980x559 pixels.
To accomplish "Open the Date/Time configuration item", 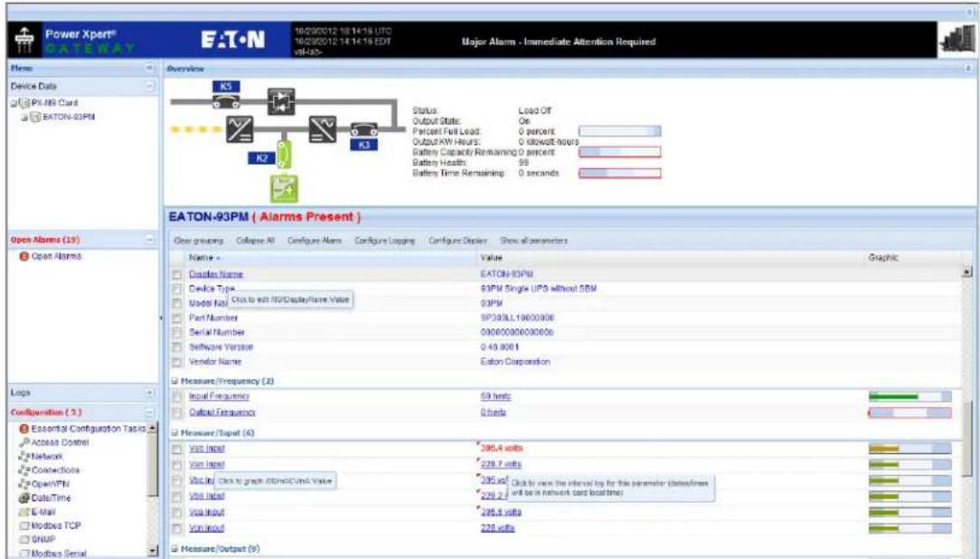I will click(x=45, y=497).
